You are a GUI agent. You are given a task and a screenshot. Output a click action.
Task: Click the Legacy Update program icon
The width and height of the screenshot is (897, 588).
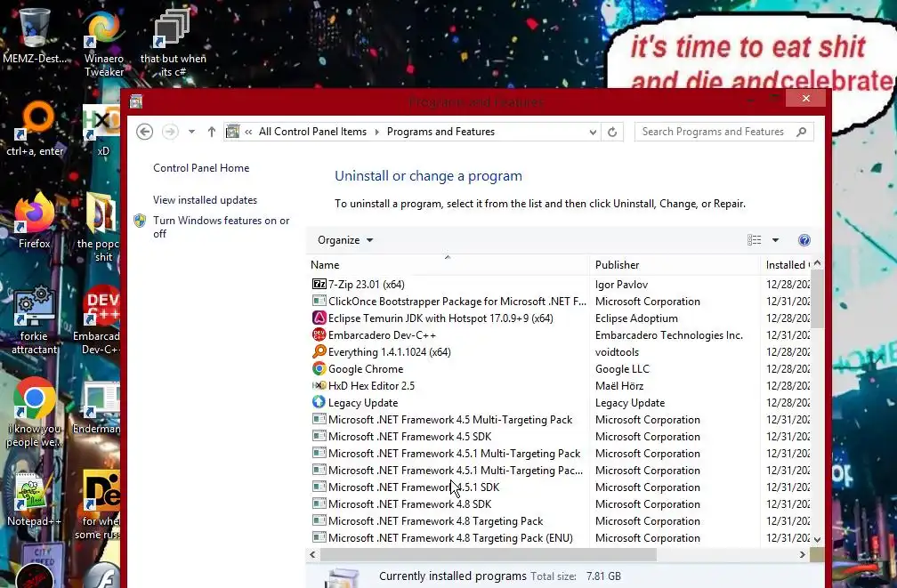(319, 402)
